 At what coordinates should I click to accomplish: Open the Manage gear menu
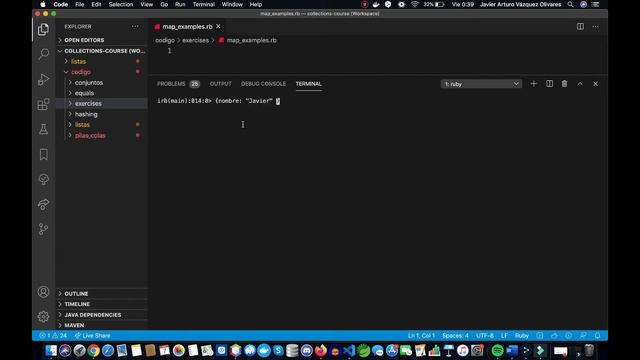[43, 316]
